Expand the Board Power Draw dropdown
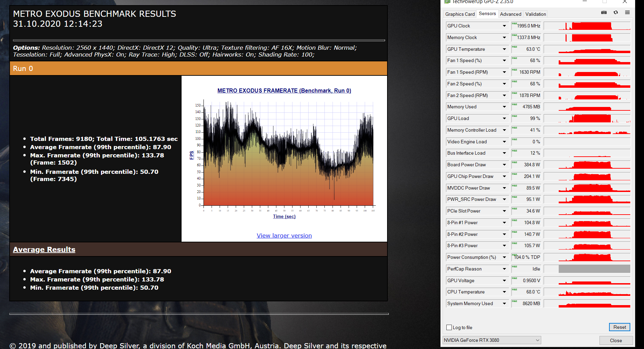This screenshot has height=349, width=644. click(x=504, y=165)
